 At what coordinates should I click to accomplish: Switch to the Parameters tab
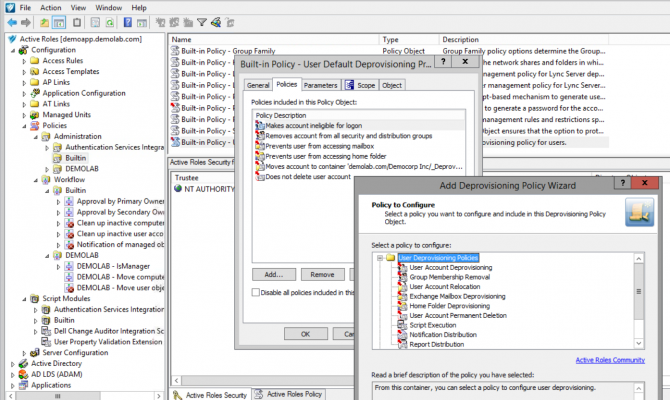click(x=320, y=85)
